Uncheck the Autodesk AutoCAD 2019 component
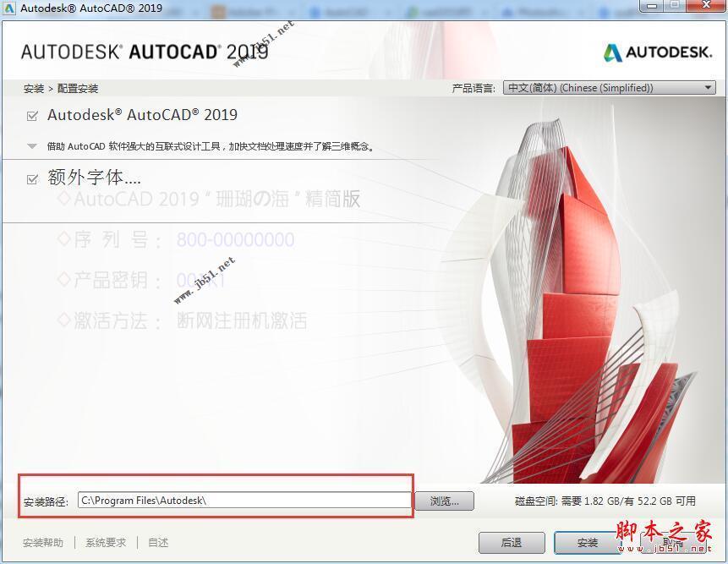The height and width of the screenshot is (564, 728). point(32,116)
